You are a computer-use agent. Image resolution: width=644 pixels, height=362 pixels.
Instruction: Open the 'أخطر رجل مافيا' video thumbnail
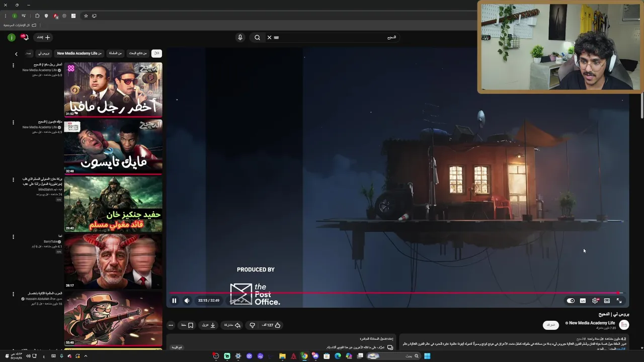113,89
